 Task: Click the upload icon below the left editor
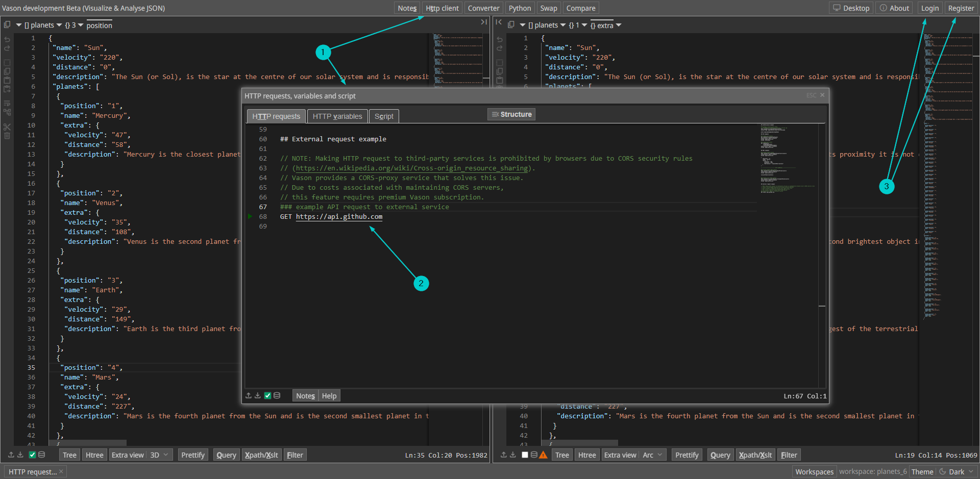(x=11, y=455)
